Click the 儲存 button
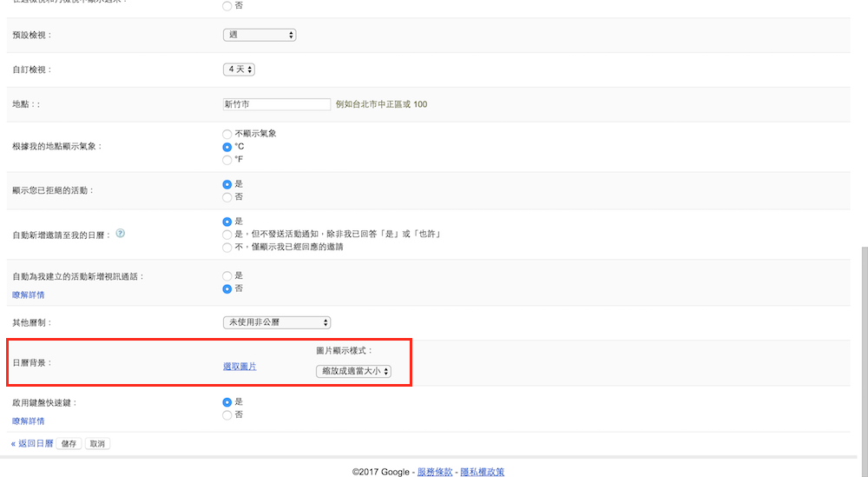Image resolution: width=868 pixels, height=477 pixels. coord(69,443)
